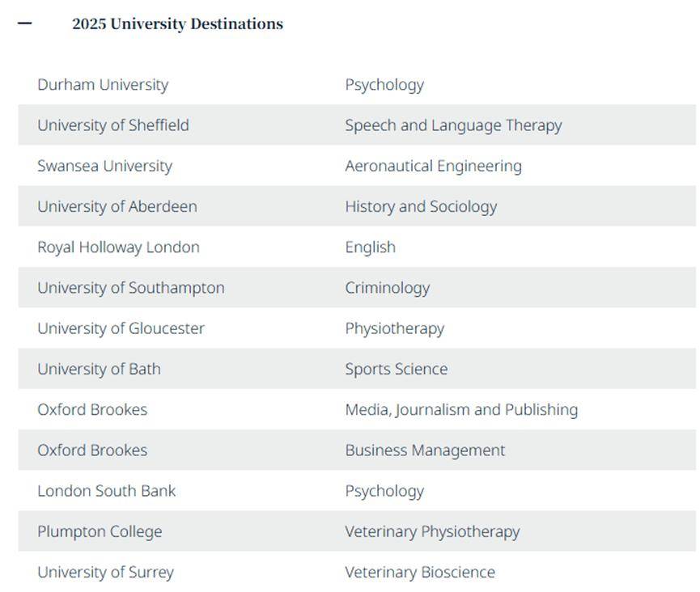Image resolution: width=700 pixels, height=592 pixels.
Task: Click Criminology course text
Action: point(387,288)
